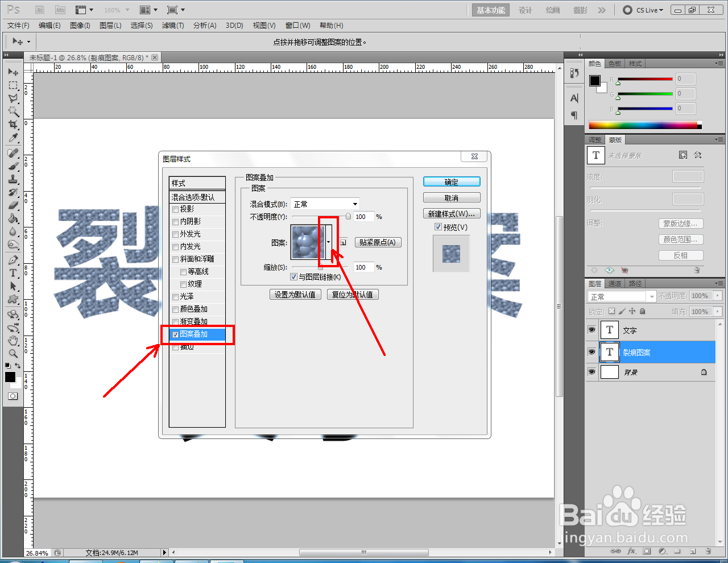Viewport: 728px width, 563px height.
Task: Toggle the 预览 preview checkbox
Action: 437,226
